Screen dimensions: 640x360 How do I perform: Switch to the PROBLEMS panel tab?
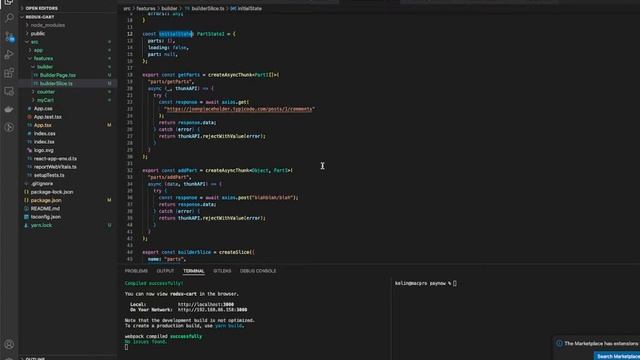pyautogui.click(x=136, y=271)
